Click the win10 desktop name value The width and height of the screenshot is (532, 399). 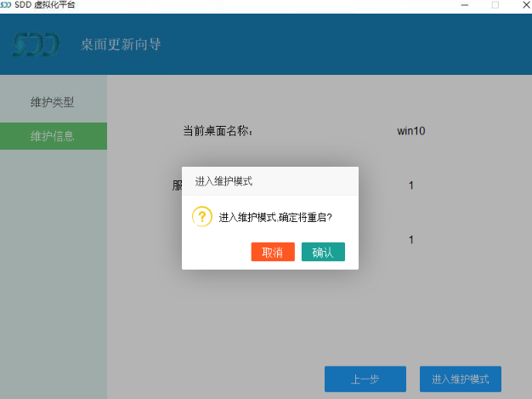[x=411, y=131]
